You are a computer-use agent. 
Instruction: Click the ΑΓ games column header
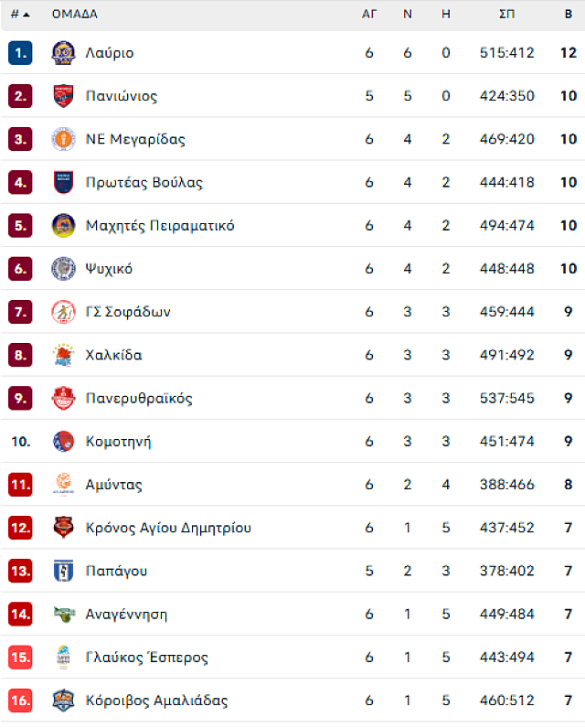pyautogui.click(x=369, y=15)
